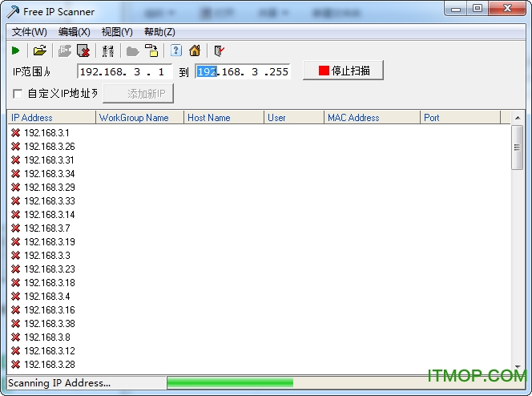Click the vertical scrollbar thumb

click(517, 147)
